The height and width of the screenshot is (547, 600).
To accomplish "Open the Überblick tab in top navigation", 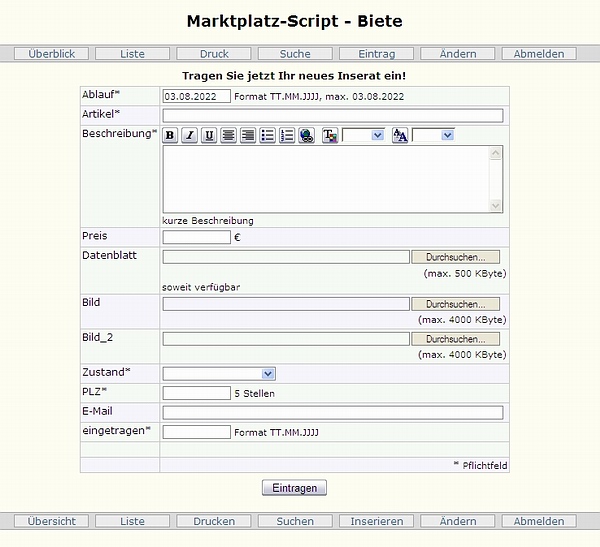I will click(x=52, y=54).
